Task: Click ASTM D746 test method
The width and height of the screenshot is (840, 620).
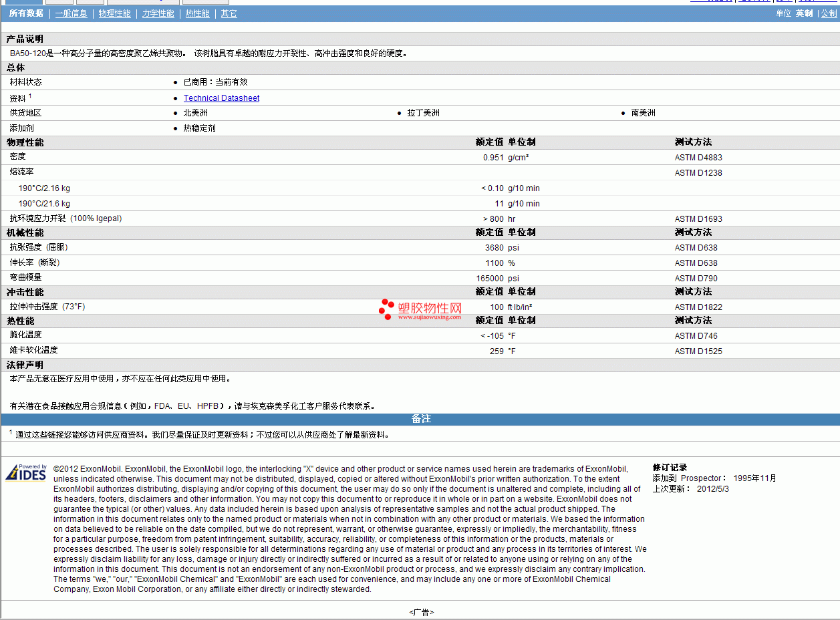Action: click(696, 336)
